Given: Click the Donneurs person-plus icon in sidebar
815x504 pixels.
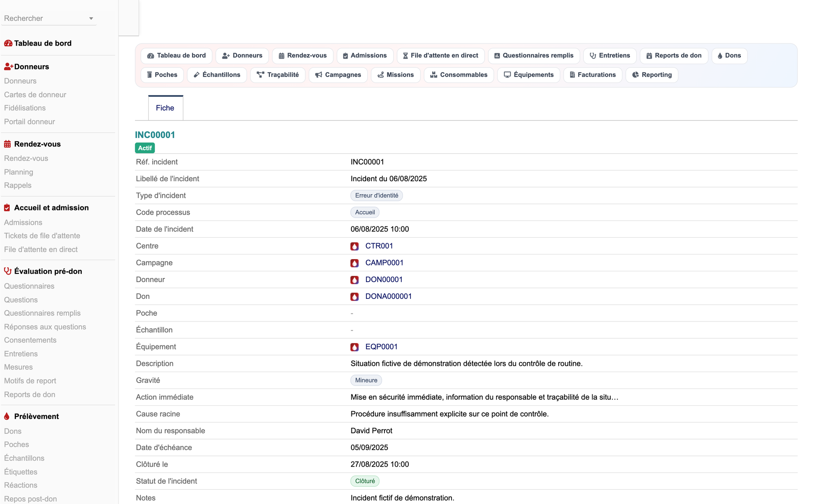Looking at the screenshot, I should pos(8,67).
